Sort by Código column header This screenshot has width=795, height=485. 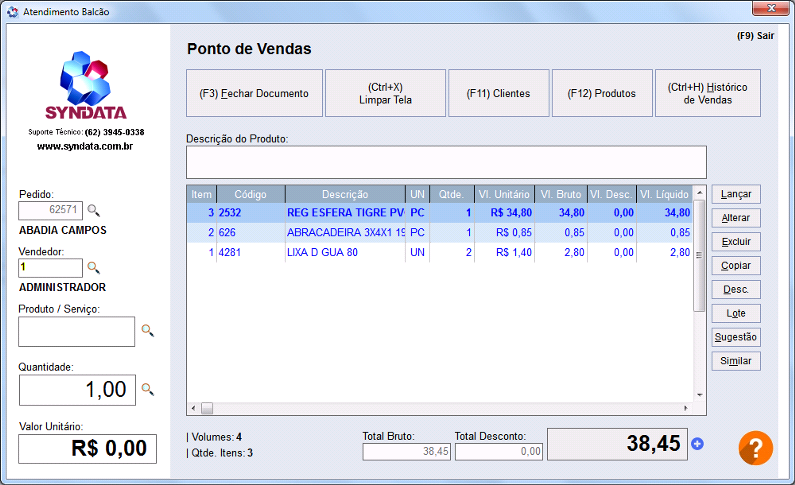(250, 194)
